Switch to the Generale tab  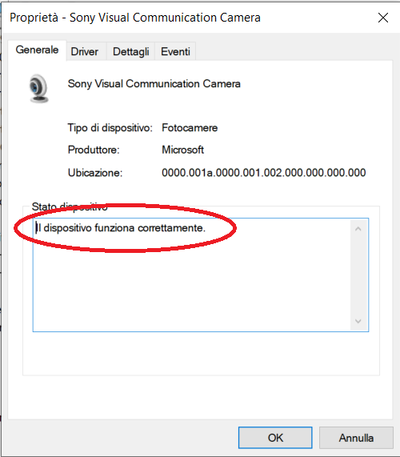(37, 50)
